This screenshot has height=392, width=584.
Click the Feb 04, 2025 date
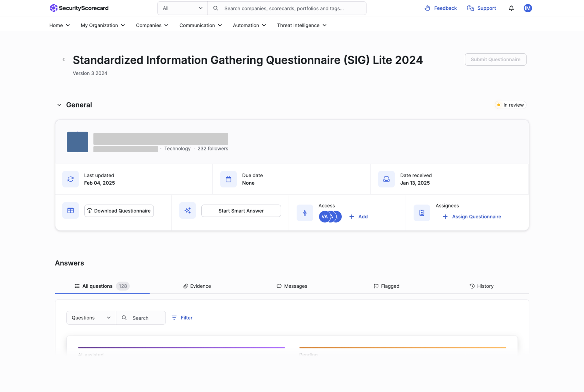99,183
